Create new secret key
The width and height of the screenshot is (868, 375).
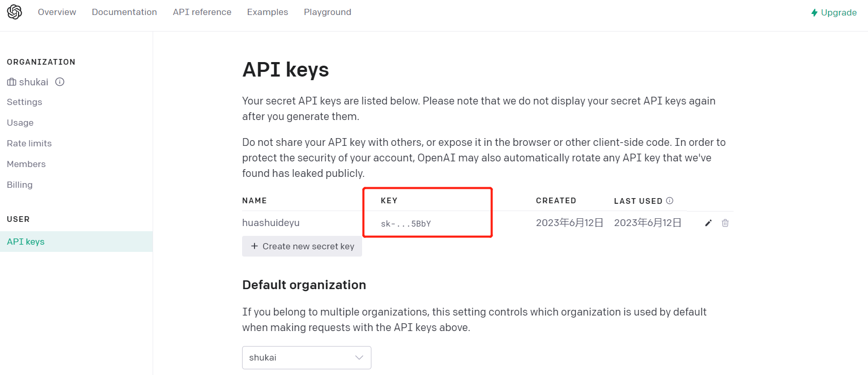[x=302, y=246]
